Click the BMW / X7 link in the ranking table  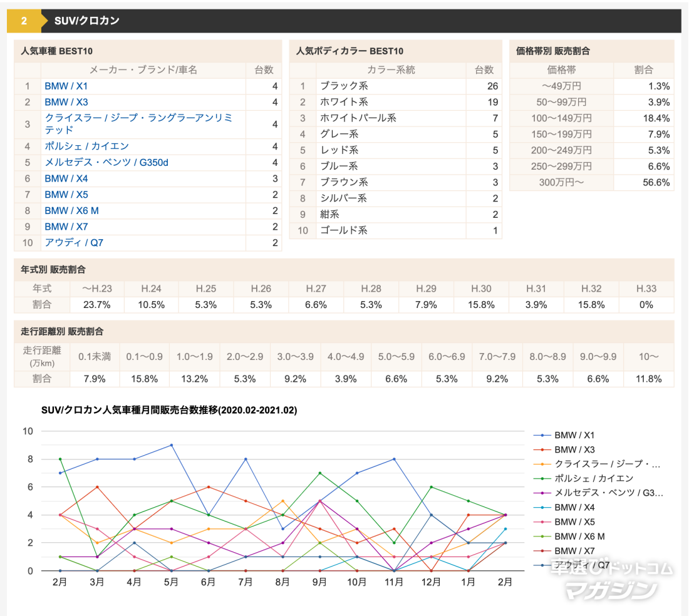(x=66, y=227)
